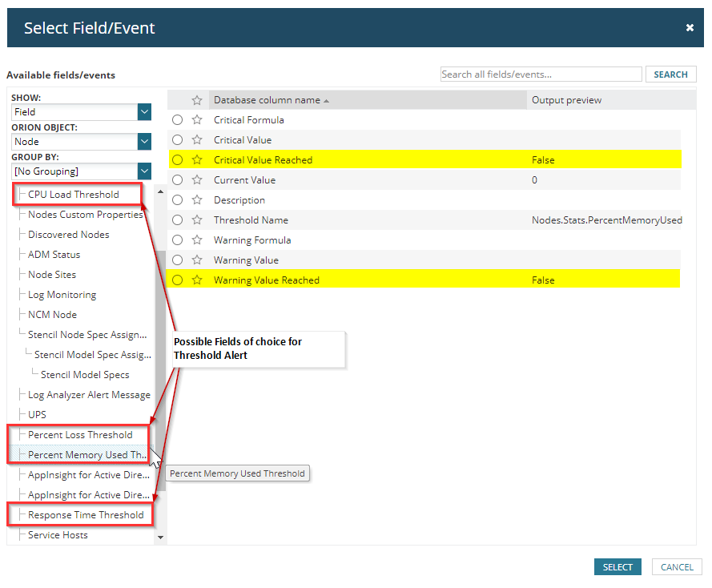The width and height of the screenshot is (712, 588).
Task: Click the favorites star in column header
Action: [197, 100]
